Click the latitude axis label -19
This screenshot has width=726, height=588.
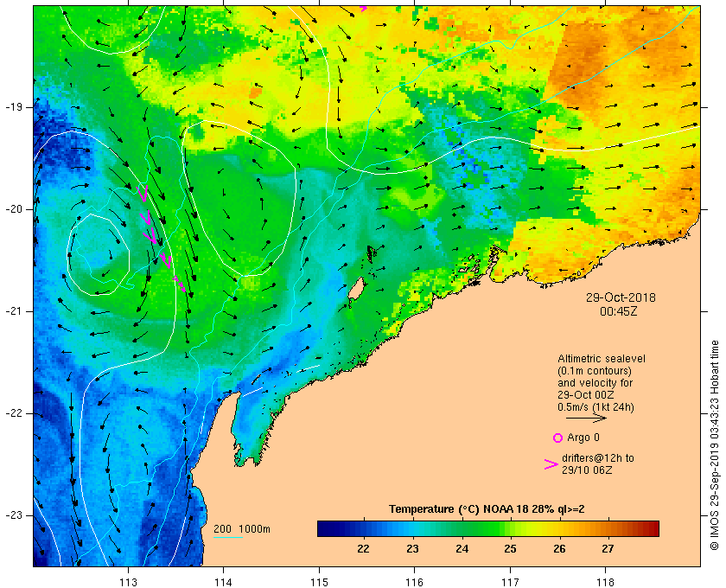click(13, 107)
